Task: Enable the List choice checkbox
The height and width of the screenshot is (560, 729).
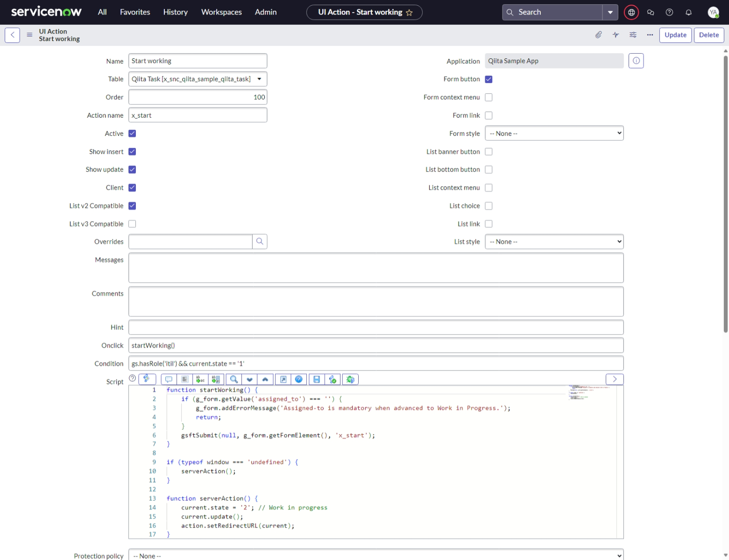Action: (x=488, y=206)
